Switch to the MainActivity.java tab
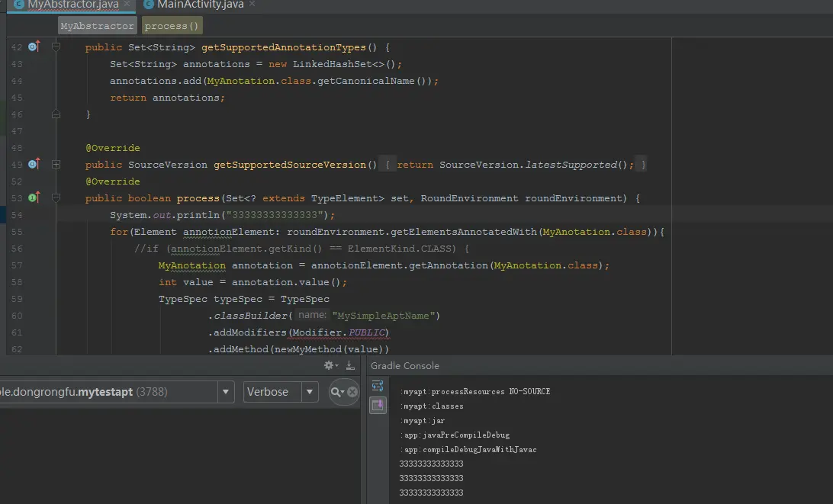Viewport: 833px width, 504px height. (201, 5)
